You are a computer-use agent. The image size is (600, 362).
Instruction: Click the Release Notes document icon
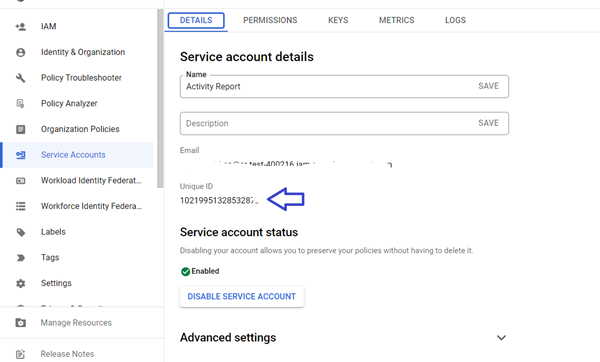click(21, 354)
